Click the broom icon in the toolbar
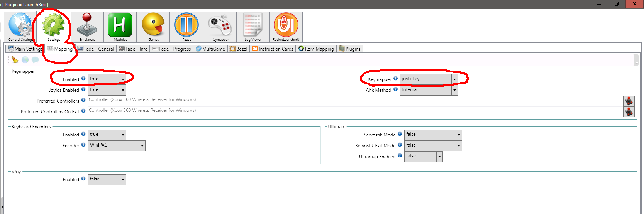 [x=15, y=60]
